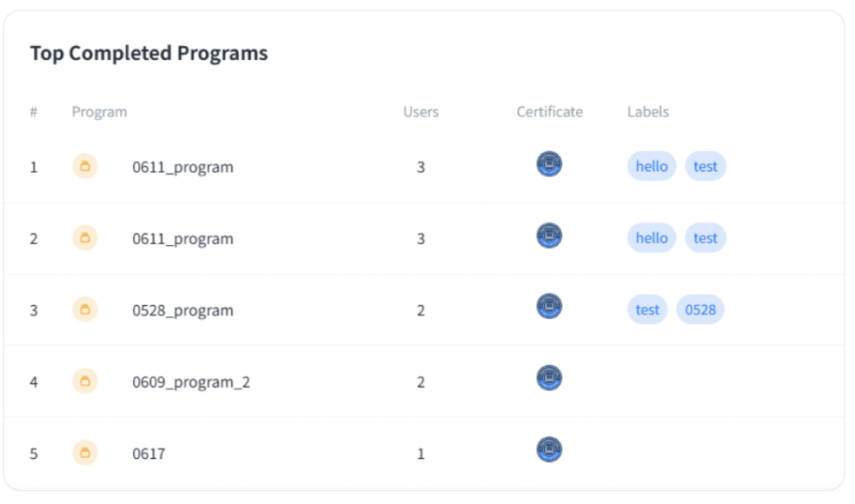This screenshot has width=855, height=504.
Task: Open the 0617 program entry
Action: (x=149, y=454)
